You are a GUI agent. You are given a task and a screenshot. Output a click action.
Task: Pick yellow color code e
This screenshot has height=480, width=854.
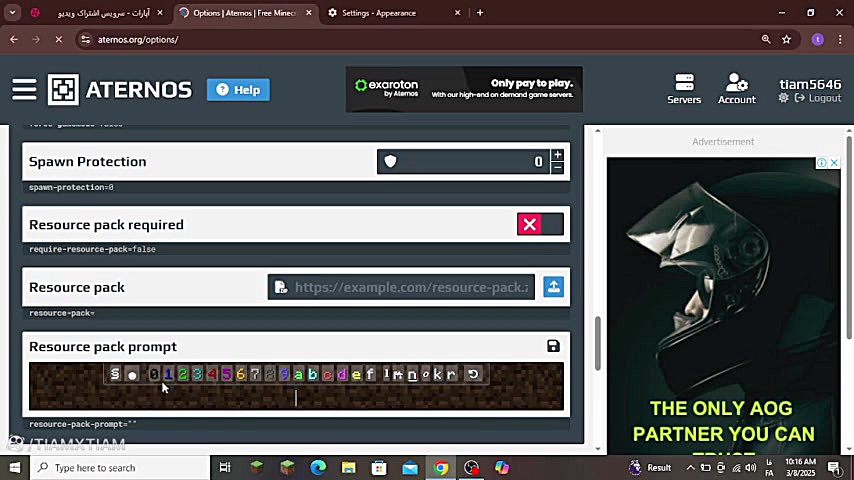pyautogui.click(x=356, y=374)
